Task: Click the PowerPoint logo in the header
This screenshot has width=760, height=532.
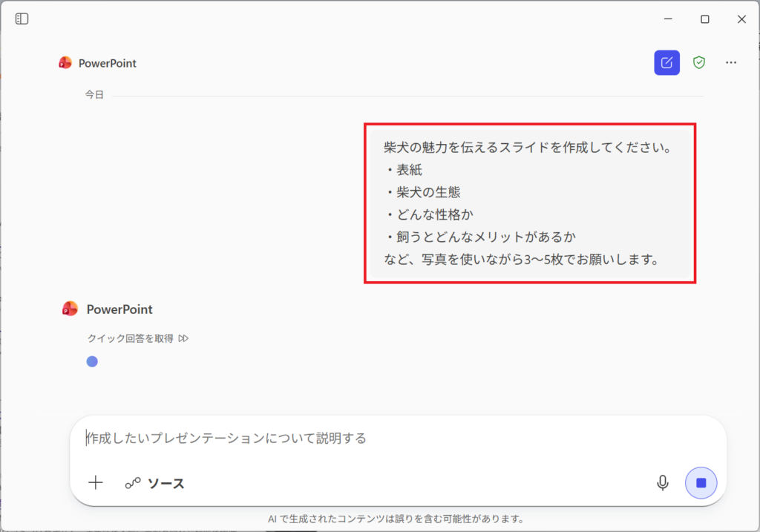Action: tap(65, 63)
